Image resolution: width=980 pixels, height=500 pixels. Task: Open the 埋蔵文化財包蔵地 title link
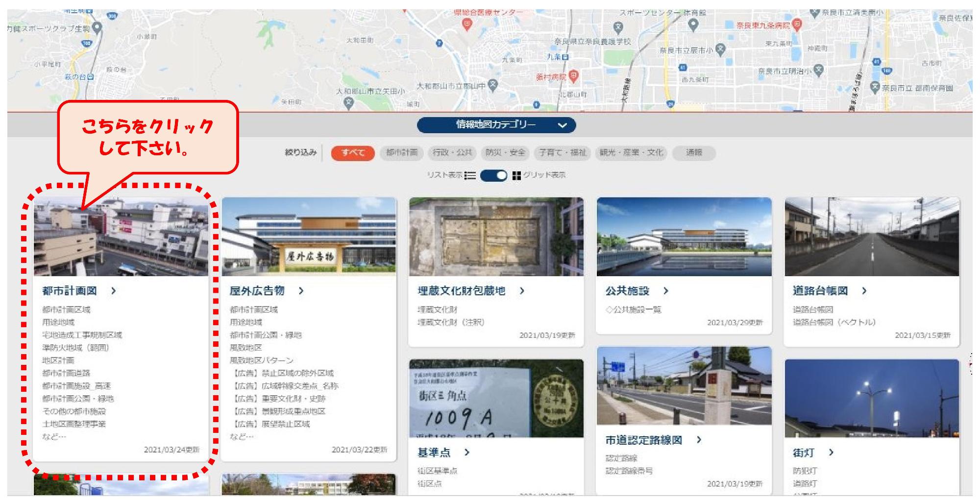[x=462, y=291]
